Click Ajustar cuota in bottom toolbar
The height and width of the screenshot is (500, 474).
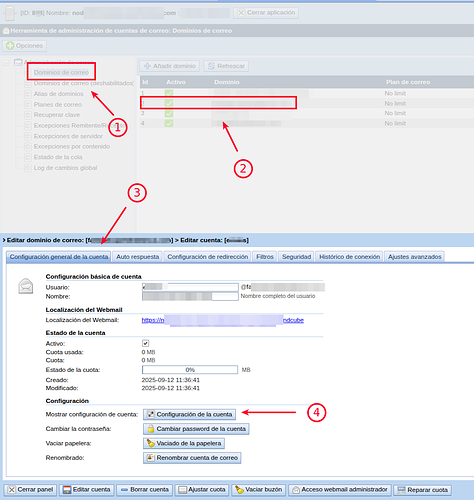pyautogui.click(x=202, y=490)
